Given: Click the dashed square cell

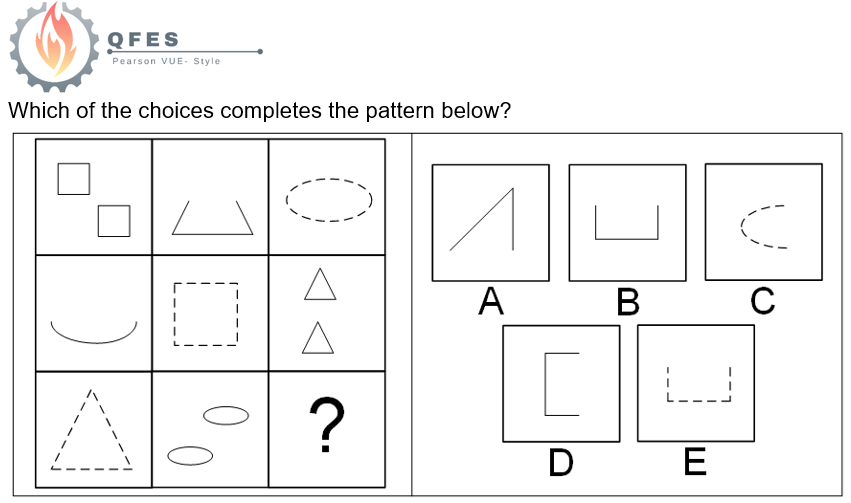Looking at the screenshot, I should pyautogui.click(x=211, y=313).
